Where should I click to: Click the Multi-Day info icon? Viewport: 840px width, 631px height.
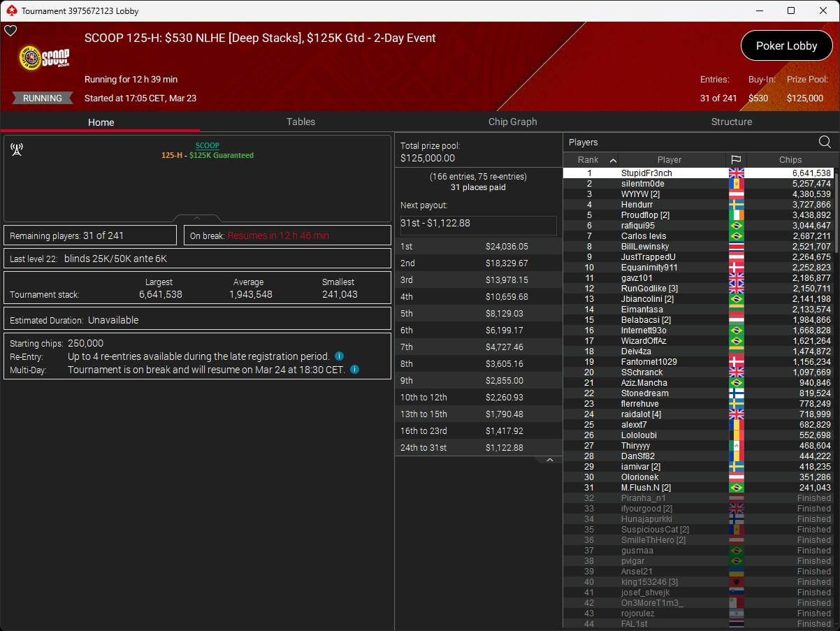pos(354,370)
